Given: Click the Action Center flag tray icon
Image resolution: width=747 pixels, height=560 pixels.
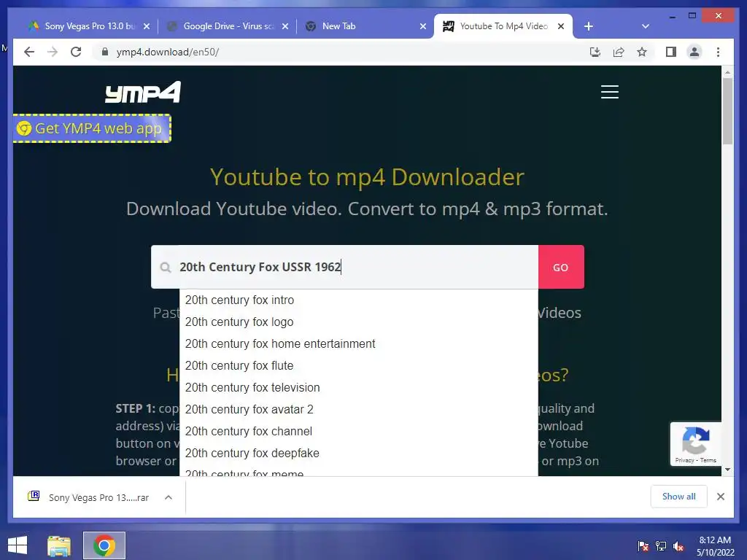Looking at the screenshot, I should pos(643,546).
